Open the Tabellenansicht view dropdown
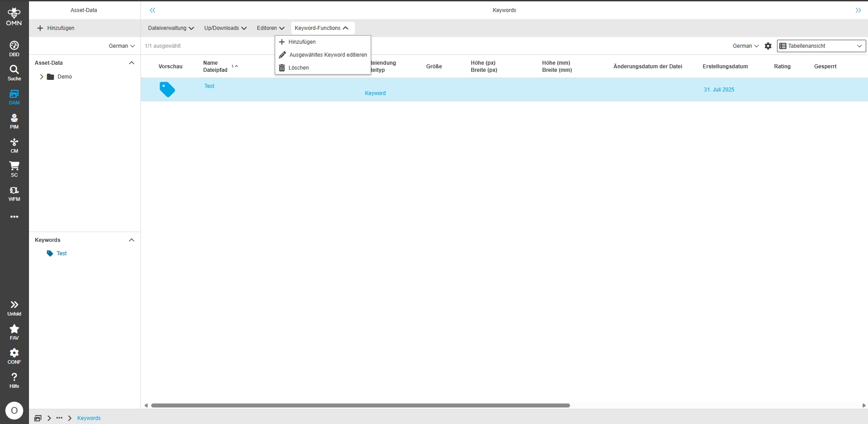The height and width of the screenshot is (424, 868). point(821,46)
